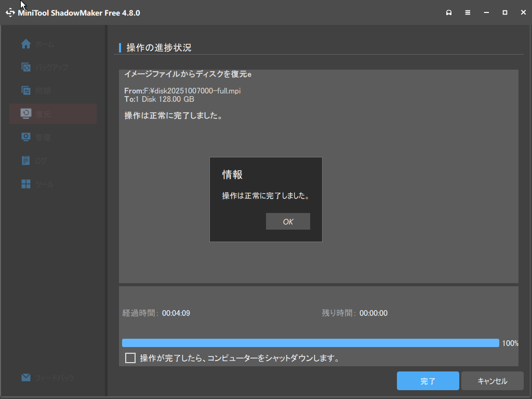Open the Tools (ツール) grid icon

[x=26, y=184]
